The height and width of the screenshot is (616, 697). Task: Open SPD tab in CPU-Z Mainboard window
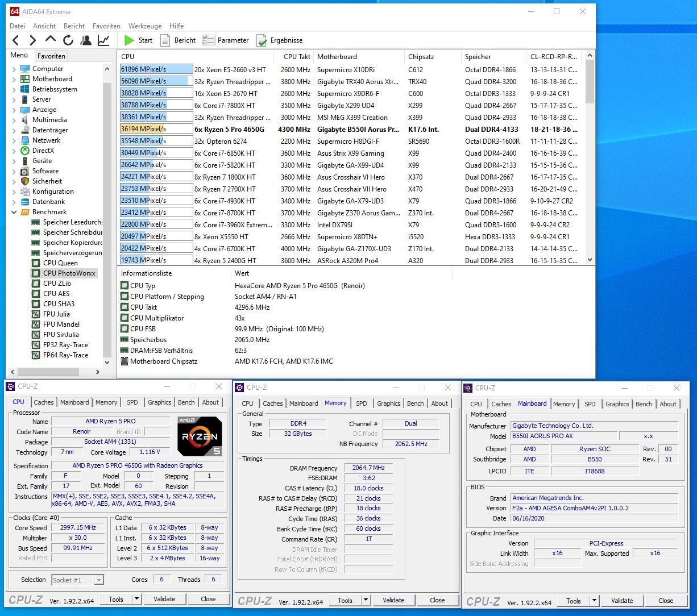click(x=590, y=404)
